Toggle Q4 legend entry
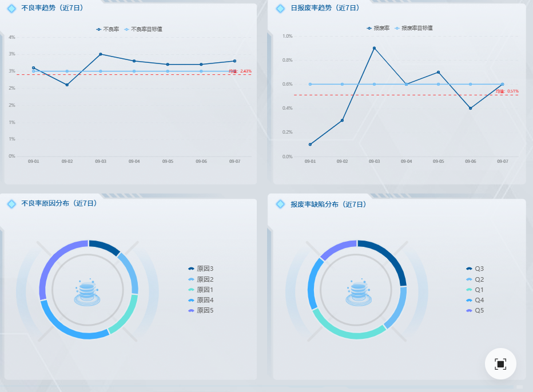 [475, 300]
